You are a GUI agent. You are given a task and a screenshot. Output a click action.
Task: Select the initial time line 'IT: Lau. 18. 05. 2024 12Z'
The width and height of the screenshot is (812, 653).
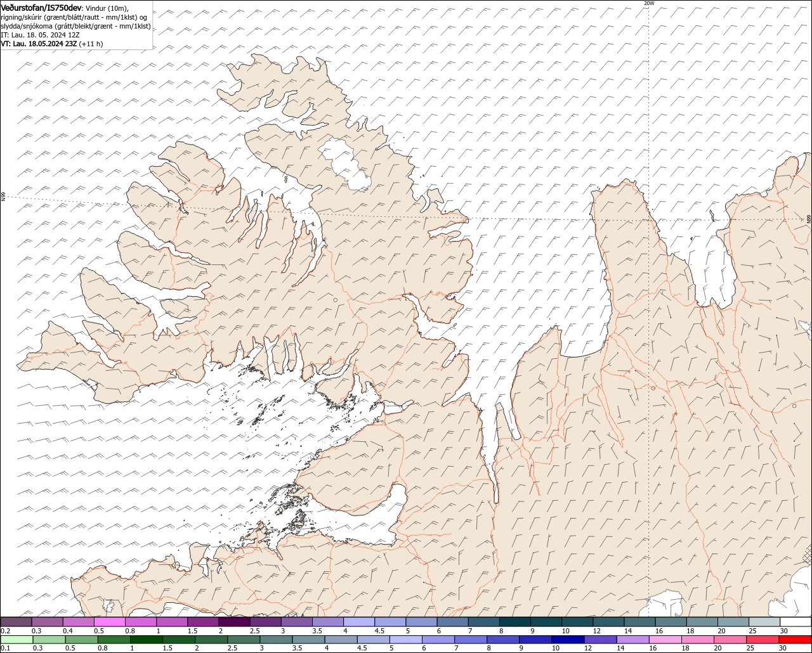click(x=41, y=35)
